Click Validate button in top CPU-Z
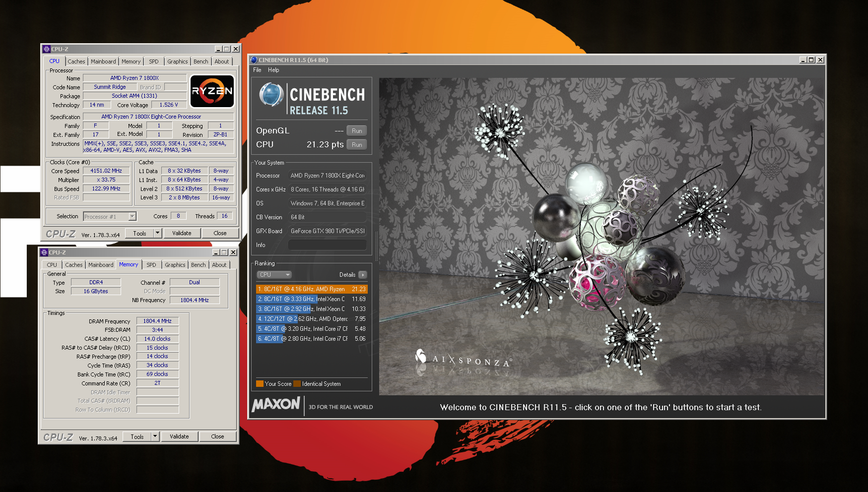Image resolution: width=868 pixels, height=492 pixels. click(x=182, y=233)
